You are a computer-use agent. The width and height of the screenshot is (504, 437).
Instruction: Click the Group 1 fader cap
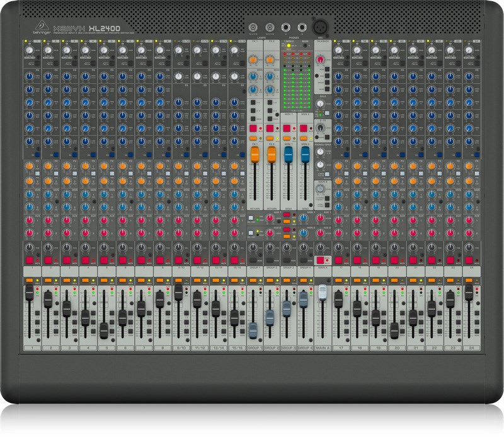pos(253,330)
